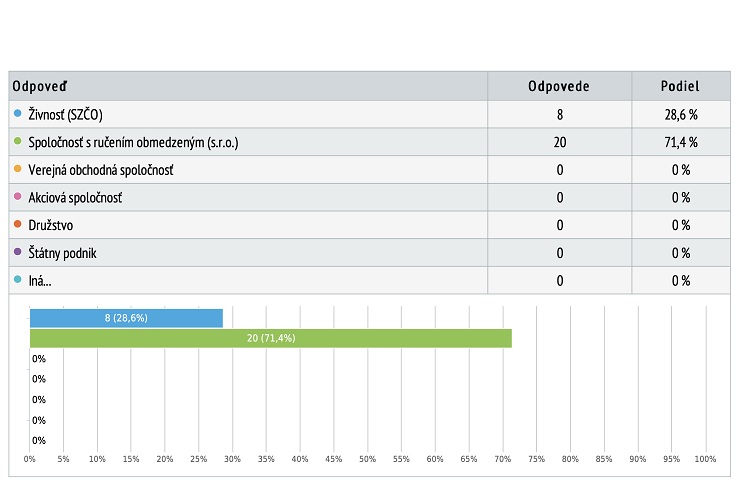Viewport: 740px width, 492px height.
Task: Click the Podiel column header
Action: pos(680,86)
